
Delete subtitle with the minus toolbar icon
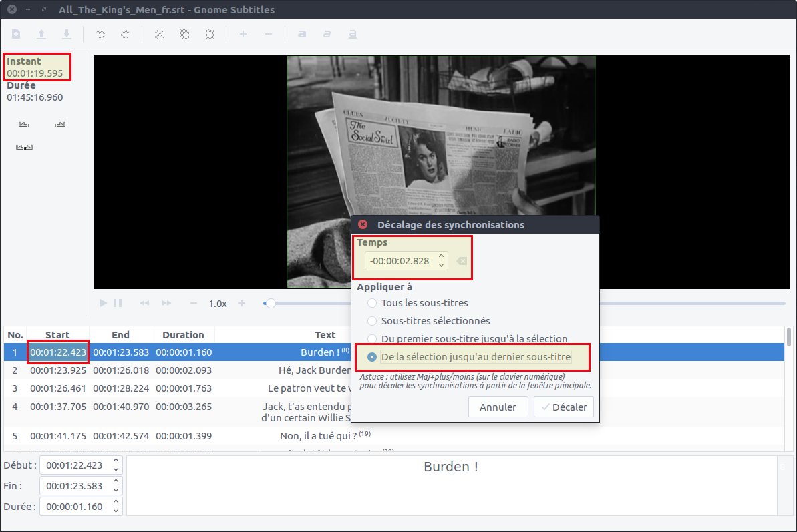(269, 34)
